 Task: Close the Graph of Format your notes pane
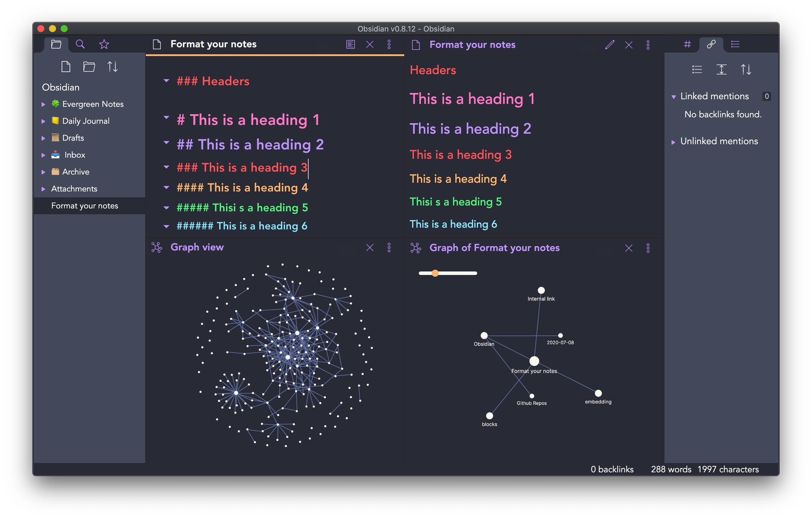629,248
